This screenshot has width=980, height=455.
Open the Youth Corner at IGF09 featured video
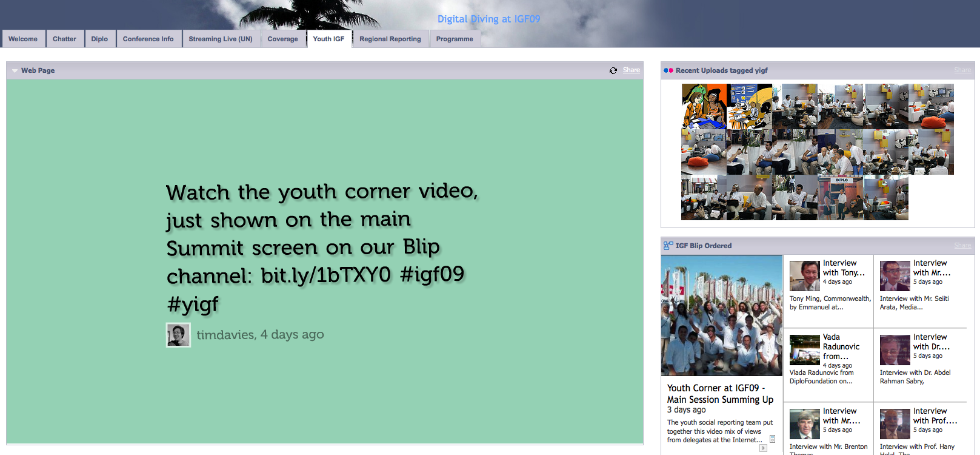721,315
